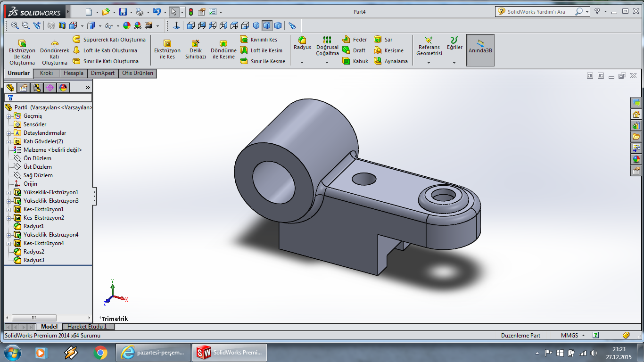Screen dimensions: 644x362
Task: Click the Aynalama mirror button
Action: pos(391,61)
